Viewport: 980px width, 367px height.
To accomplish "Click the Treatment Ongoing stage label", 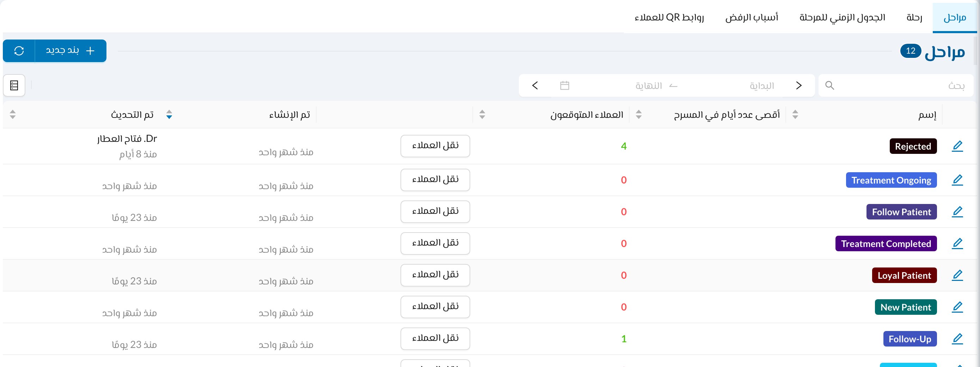I will tap(891, 180).
